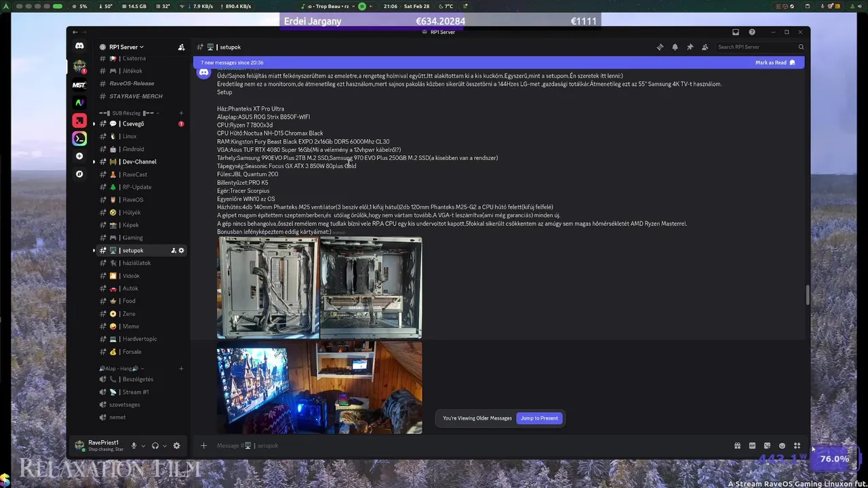Open RavePriest1 user profile panel

100,445
